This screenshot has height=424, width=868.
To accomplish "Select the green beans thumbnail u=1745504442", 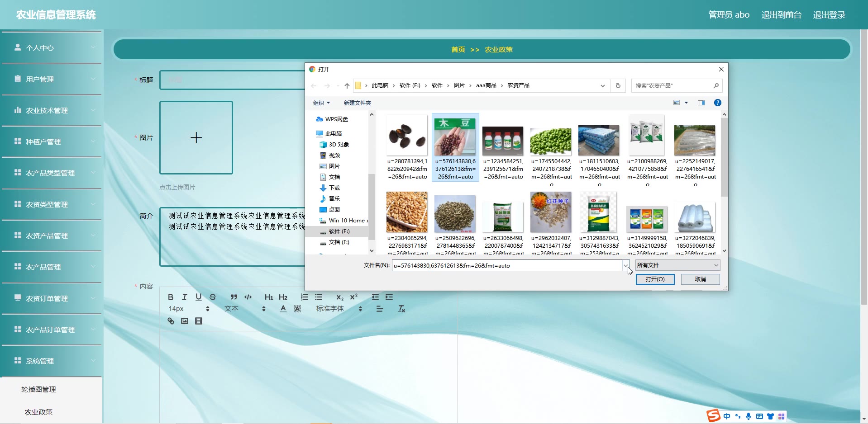I will 551,151.
